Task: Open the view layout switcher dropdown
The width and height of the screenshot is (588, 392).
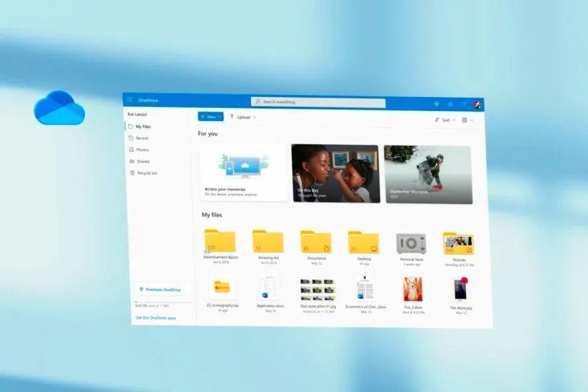Action: (x=467, y=120)
